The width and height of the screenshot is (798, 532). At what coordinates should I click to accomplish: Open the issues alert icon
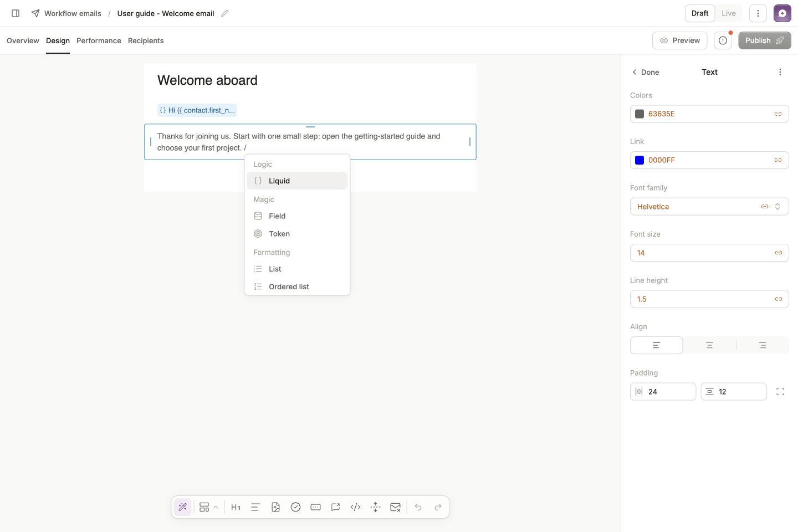(x=723, y=40)
